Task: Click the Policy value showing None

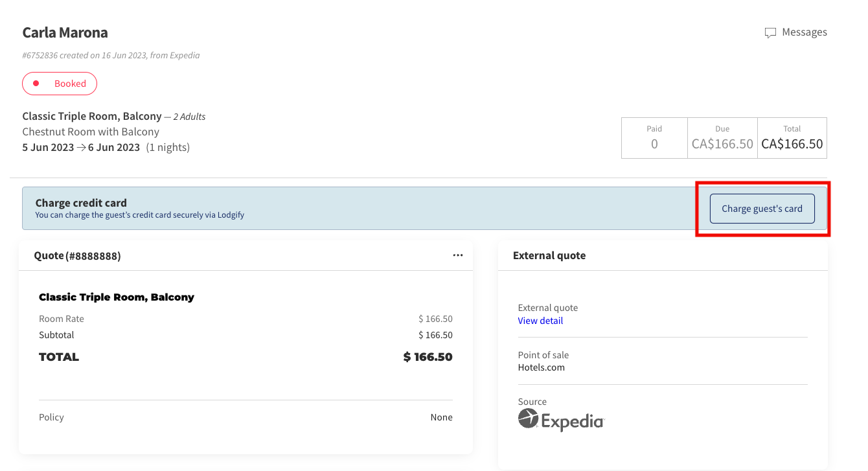Action: pos(442,417)
